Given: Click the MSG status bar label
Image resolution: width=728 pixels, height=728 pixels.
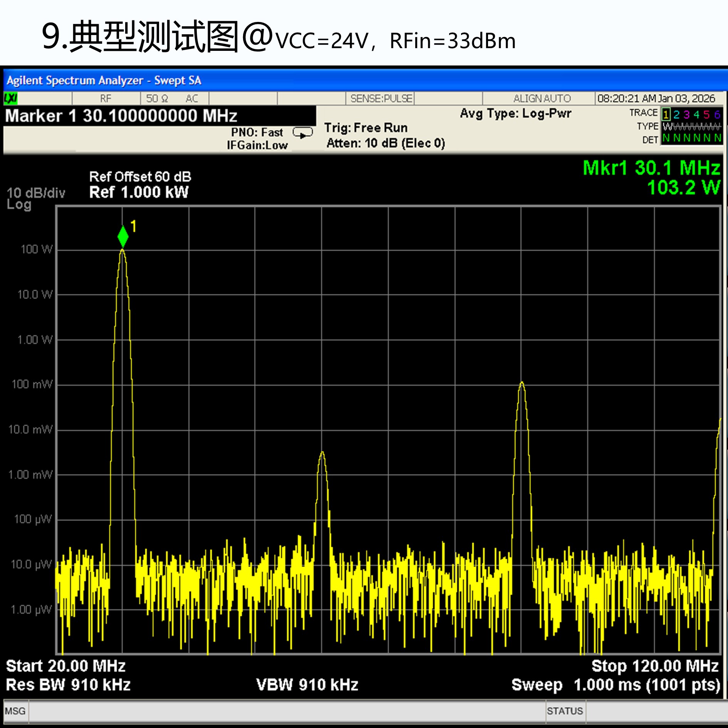Looking at the screenshot, I should tap(15, 711).
